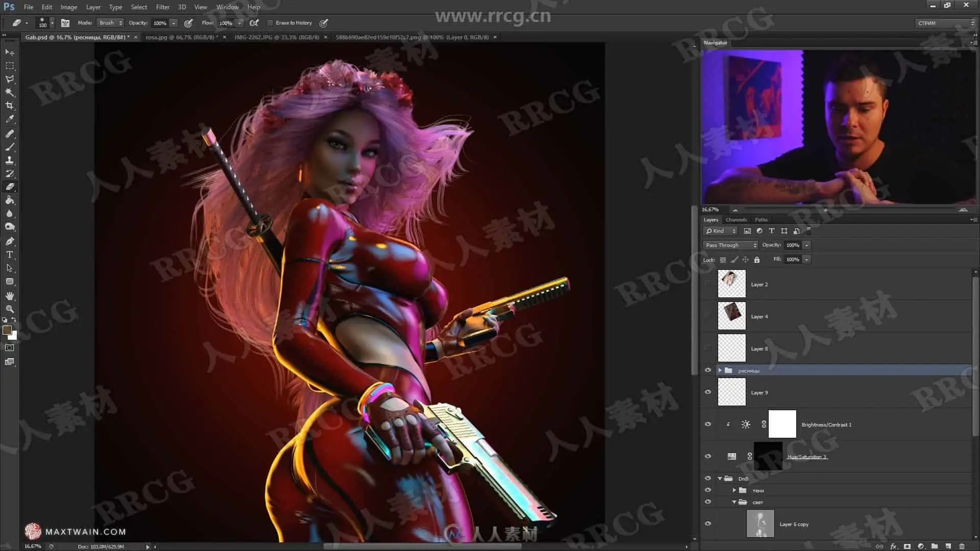Hide the ресницы group

708,370
